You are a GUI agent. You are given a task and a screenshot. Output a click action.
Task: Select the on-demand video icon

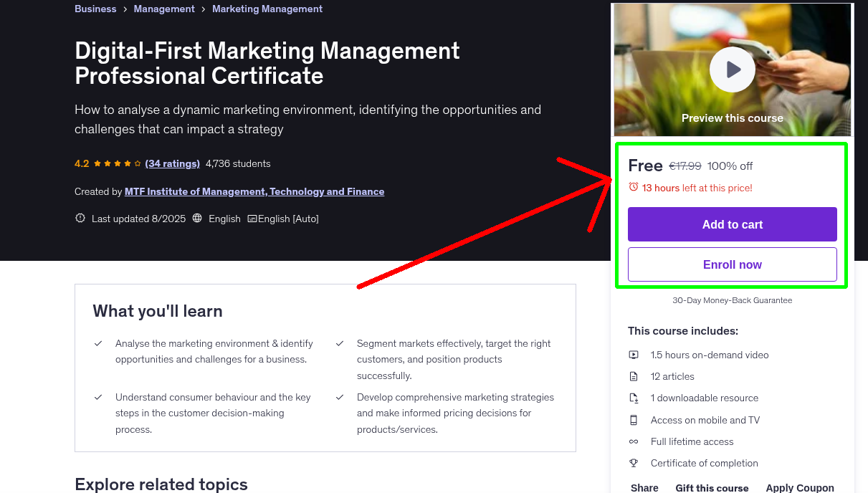click(x=634, y=355)
